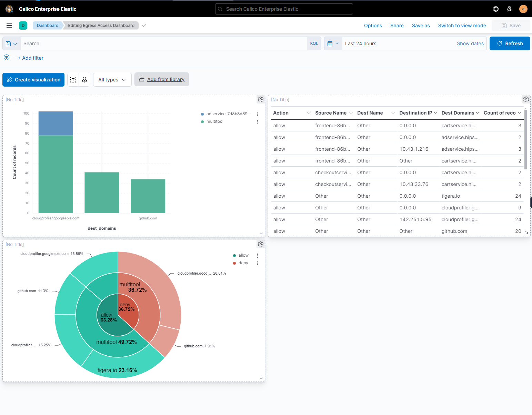Viewport: 532px width, 415px height.
Task: Select the Maps visualization tool
Action: [x=84, y=79]
